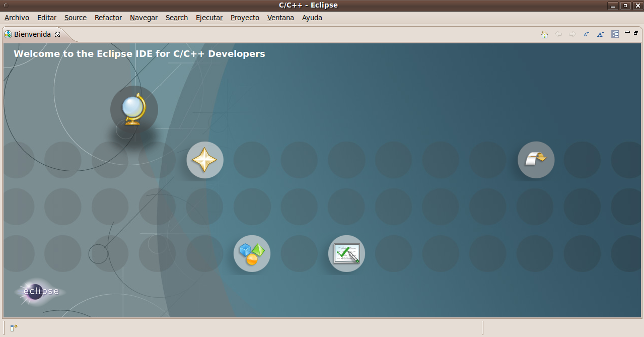This screenshot has width=644, height=337.
Task: Open the Refactor menu
Action: click(x=108, y=18)
